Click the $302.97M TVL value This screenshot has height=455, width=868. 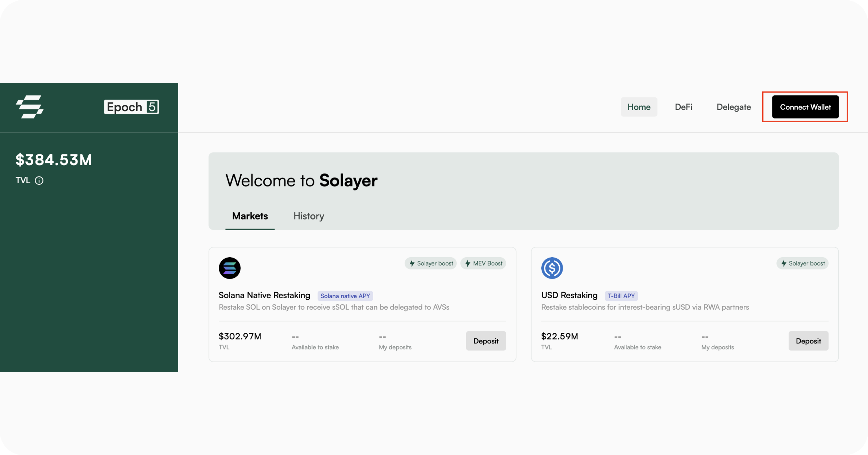[240, 336]
